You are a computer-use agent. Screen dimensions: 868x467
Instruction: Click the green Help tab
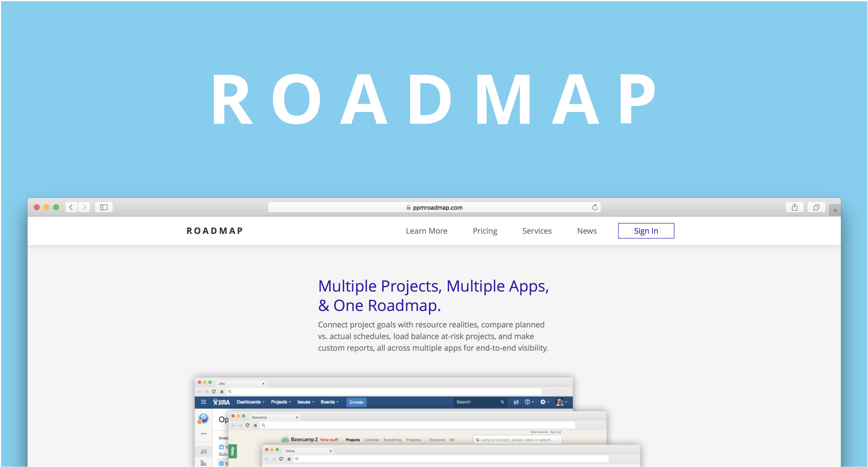click(x=232, y=451)
